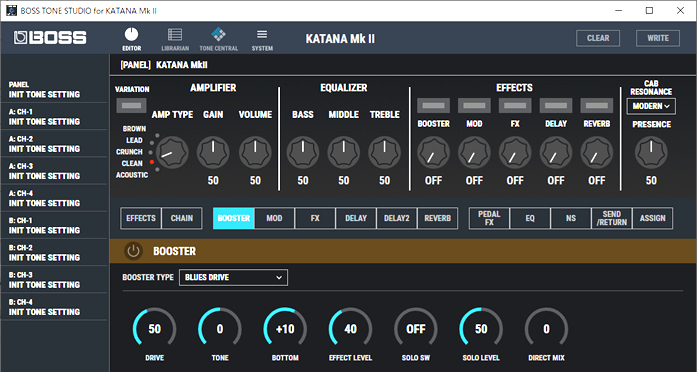Click the Treble knob

pos(385,152)
